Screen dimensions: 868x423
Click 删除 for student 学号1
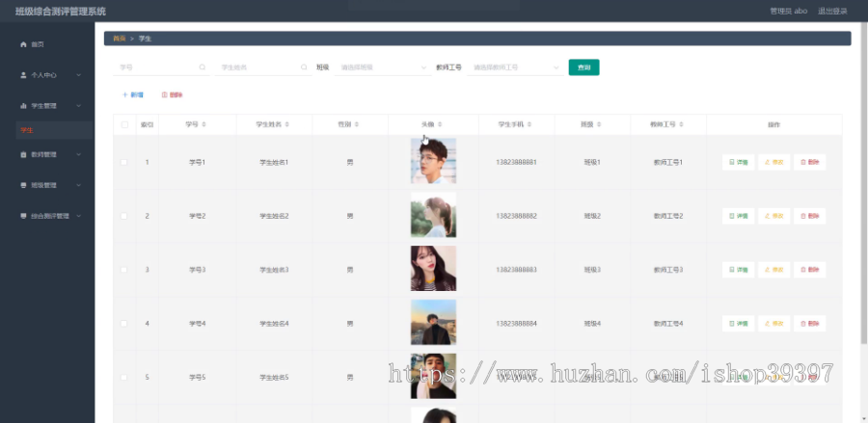(809, 162)
